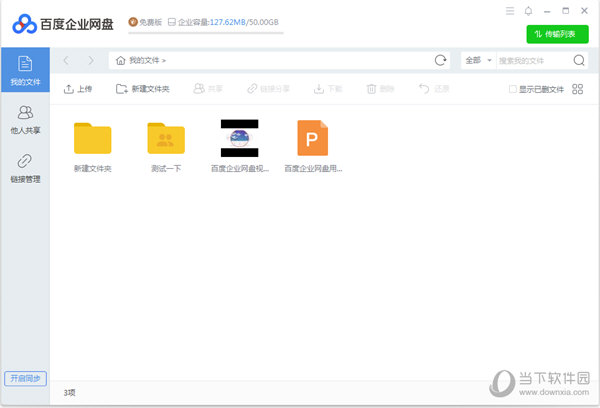Click the search magnifier icon
The width and height of the screenshot is (600, 408).
579,60
